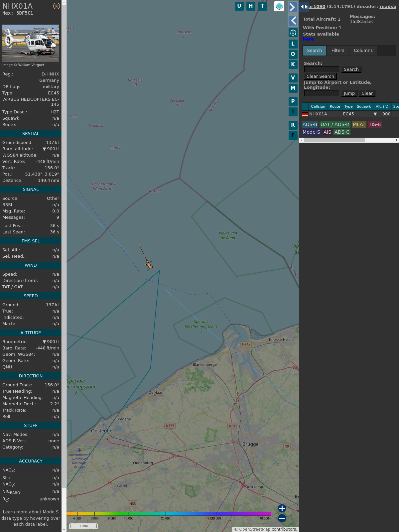Toggle the U map button
This screenshot has height=532, width=399.
pos(239,6)
